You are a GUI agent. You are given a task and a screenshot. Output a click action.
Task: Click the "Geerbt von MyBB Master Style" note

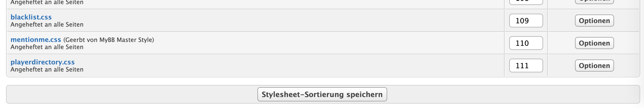tap(109, 40)
